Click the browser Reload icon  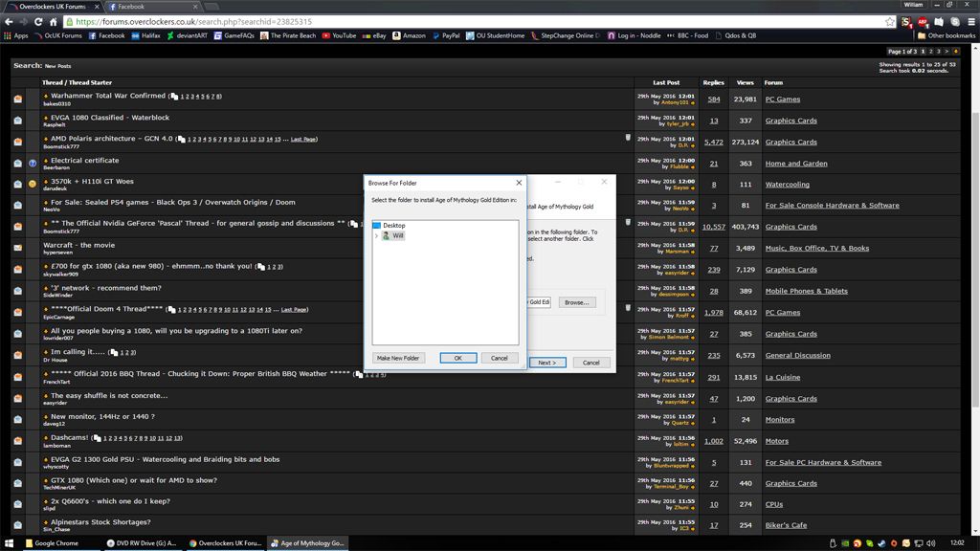pos(38,22)
